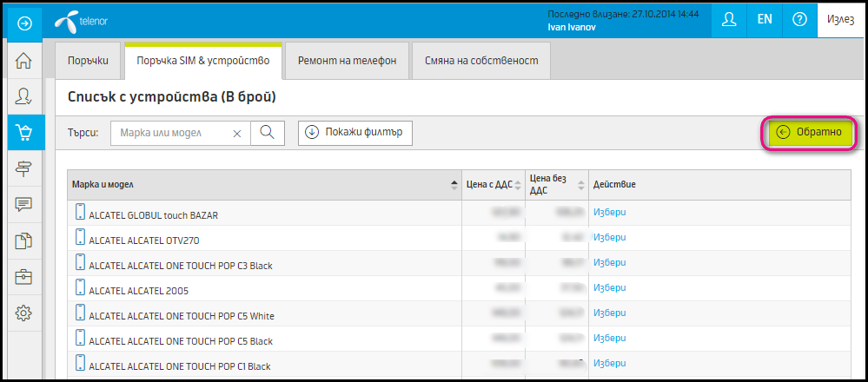Click Избери for ALCATEL GLOBUL touch BAZAR

point(609,212)
